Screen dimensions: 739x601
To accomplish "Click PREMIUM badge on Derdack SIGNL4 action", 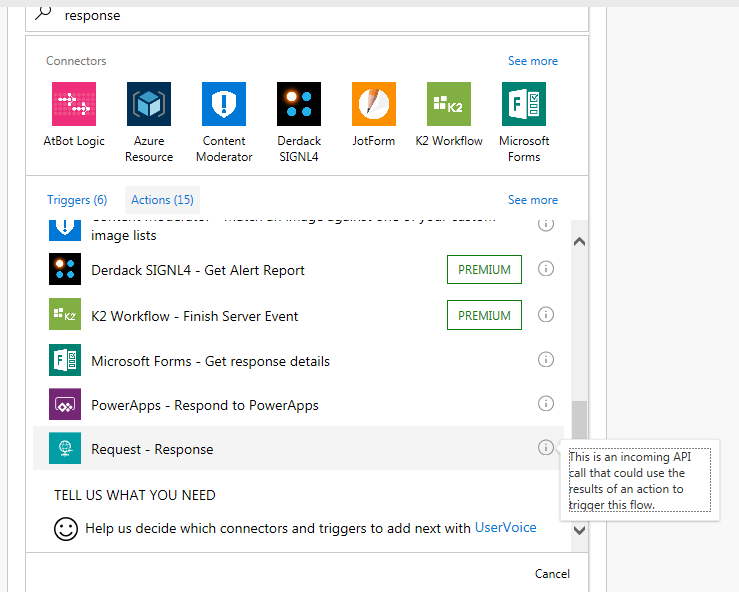I will point(484,270).
